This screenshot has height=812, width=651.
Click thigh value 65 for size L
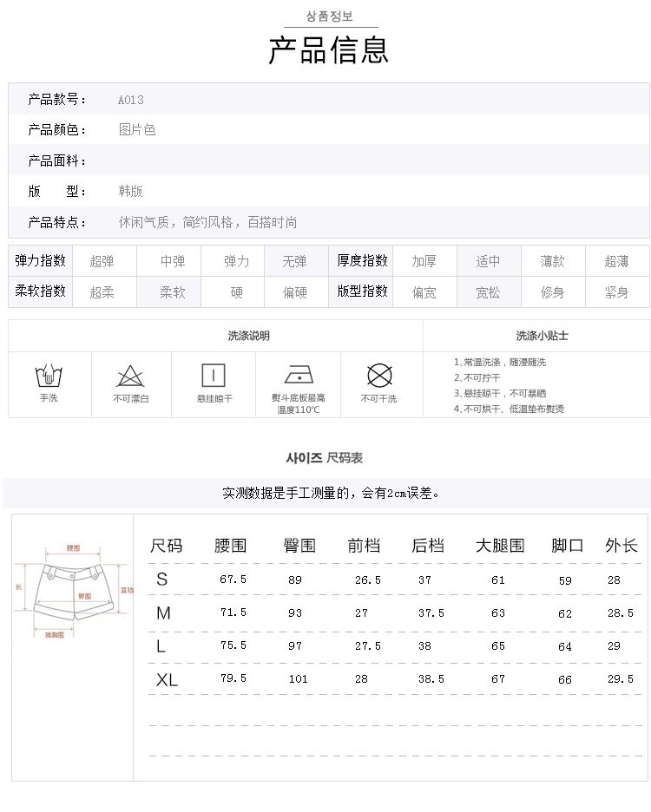498,646
